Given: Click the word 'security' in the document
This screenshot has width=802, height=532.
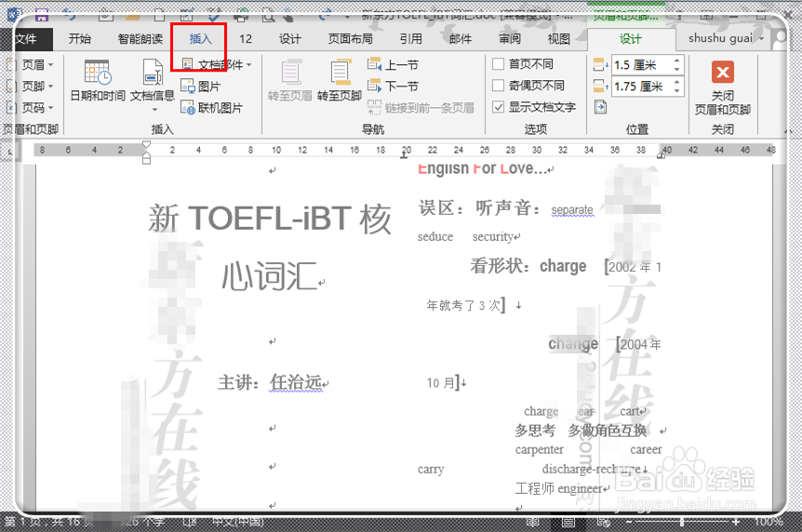Looking at the screenshot, I should [492, 236].
